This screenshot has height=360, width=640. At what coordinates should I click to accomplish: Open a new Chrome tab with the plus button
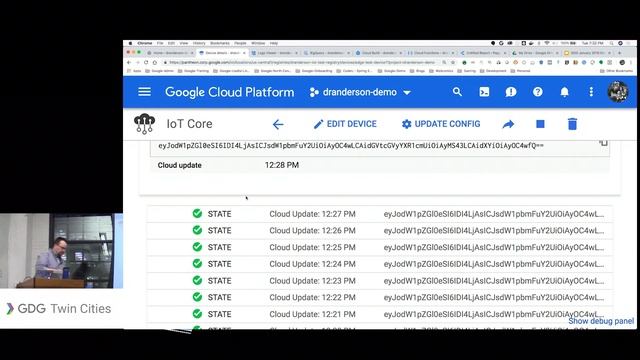pyautogui.click(x=619, y=53)
